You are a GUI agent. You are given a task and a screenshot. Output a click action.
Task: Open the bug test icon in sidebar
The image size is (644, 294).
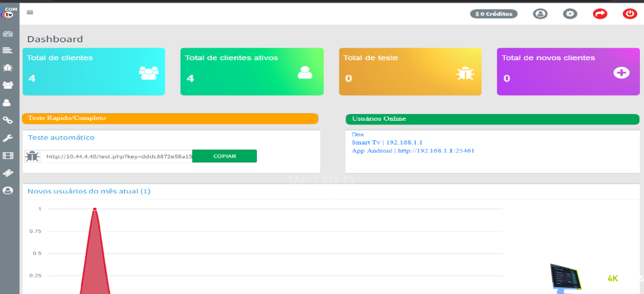click(8, 68)
